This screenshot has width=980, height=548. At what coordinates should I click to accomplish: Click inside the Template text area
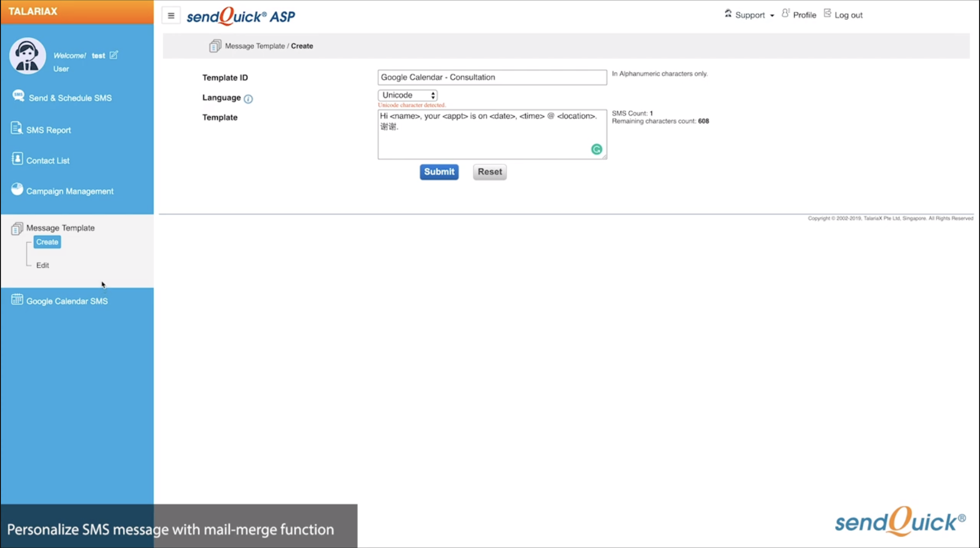click(x=492, y=134)
